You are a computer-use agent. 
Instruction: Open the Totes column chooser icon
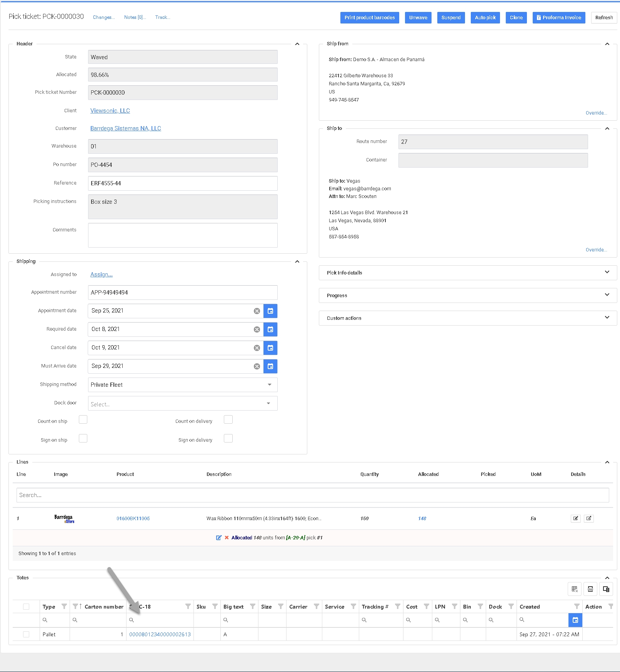coord(606,589)
